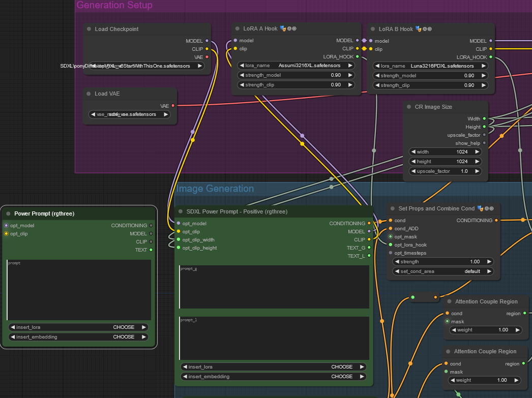Toggle the opt_mask input socket on Set Props node
Image resolution: width=532 pixels, height=398 pixels.
pyautogui.click(x=390, y=237)
